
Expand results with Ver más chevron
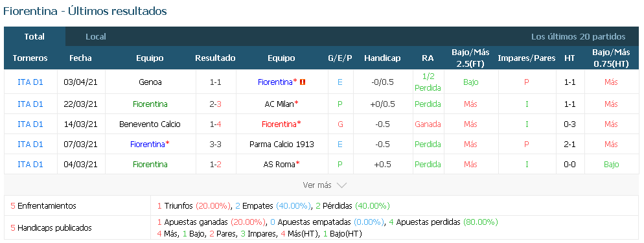[x=325, y=185]
